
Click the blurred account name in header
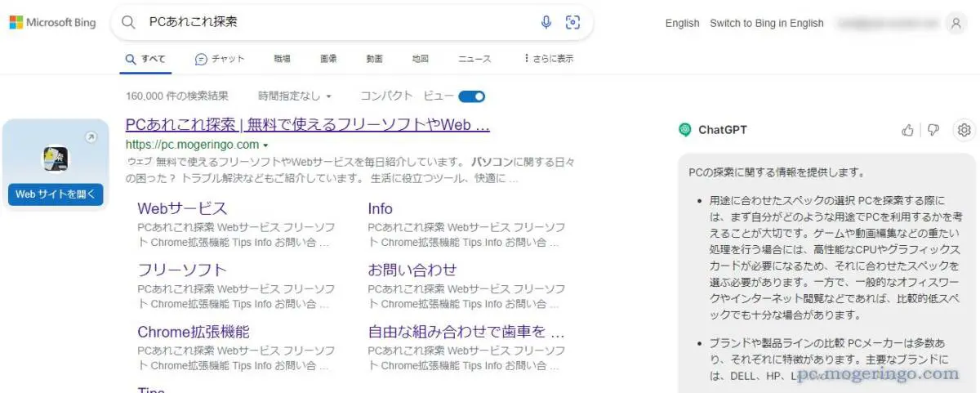coord(889,23)
